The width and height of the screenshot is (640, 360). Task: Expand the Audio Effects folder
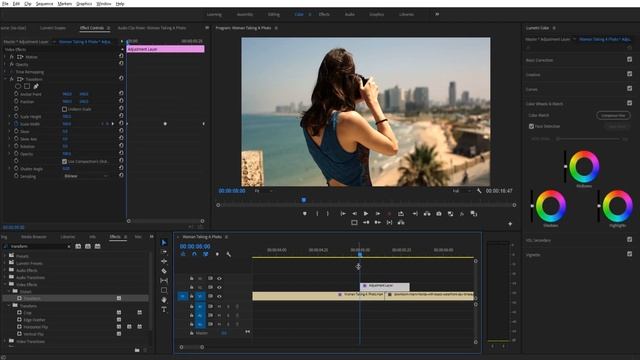click(x=5, y=270)
